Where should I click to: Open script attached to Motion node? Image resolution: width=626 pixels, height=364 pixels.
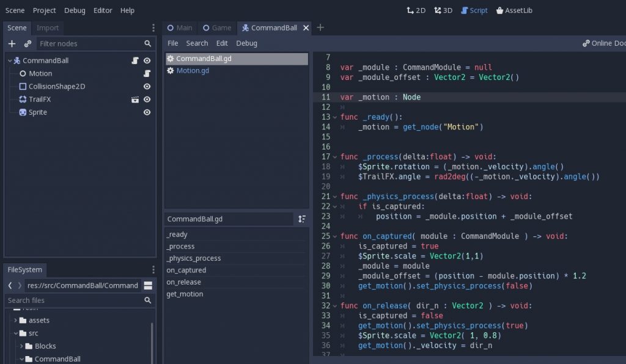[147, 73]
